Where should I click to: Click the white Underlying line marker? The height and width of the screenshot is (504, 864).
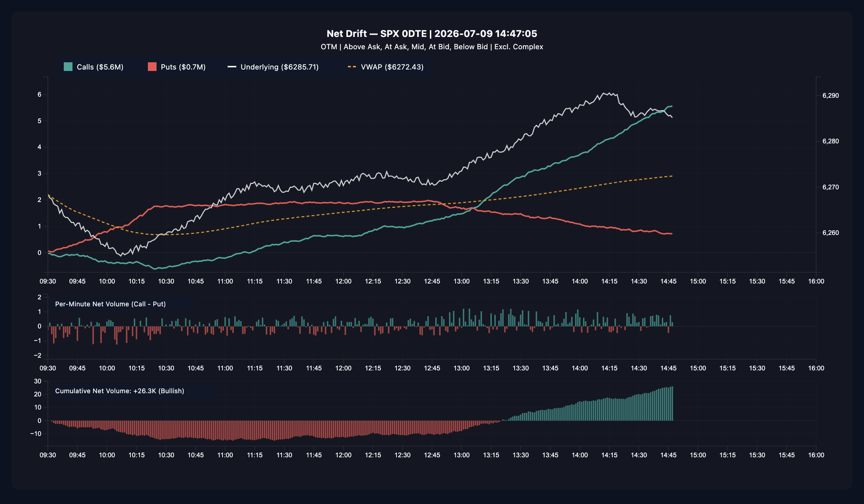[x=232, y=67]
